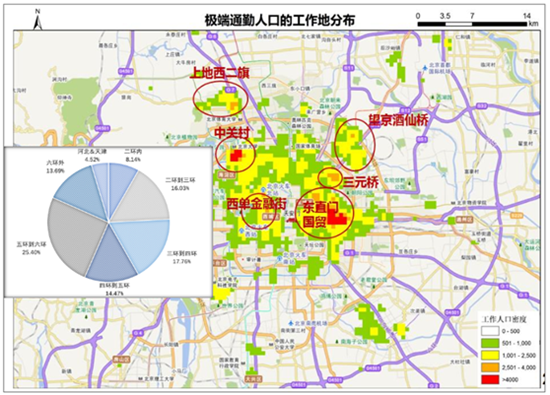Click the 中关村 red hotspot cell
The height and width of the screenshot is (395, 550).
click(x=235, y=155)
